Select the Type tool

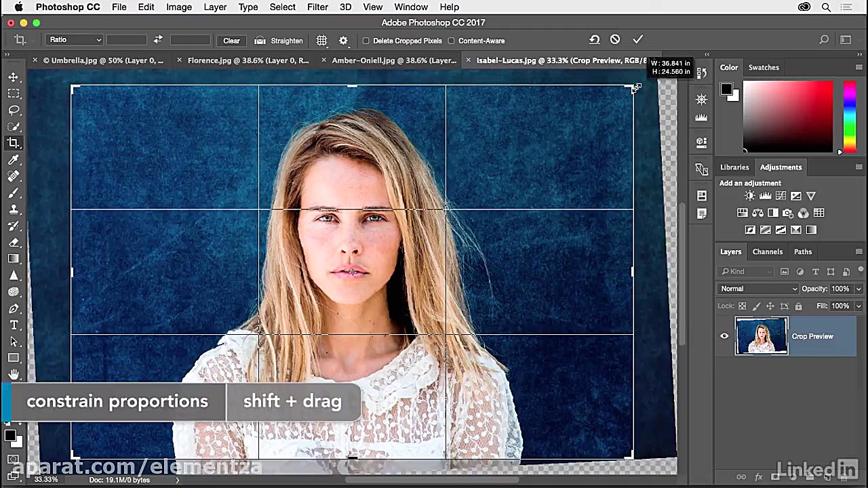[x=14, y=325]
